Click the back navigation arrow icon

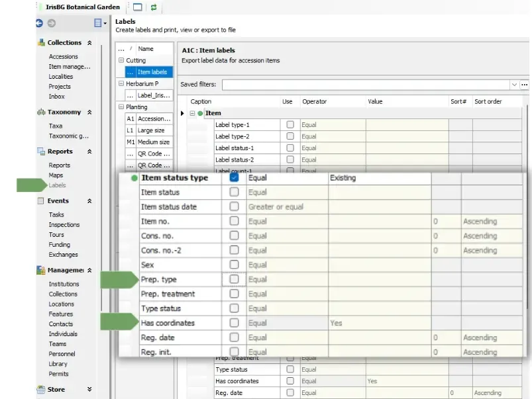(x=39, y=23)
